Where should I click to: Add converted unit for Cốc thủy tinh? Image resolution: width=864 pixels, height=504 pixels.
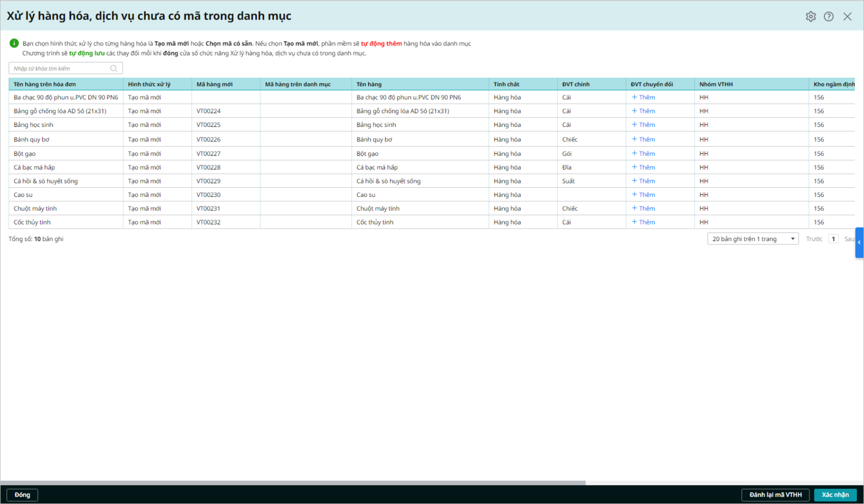(643, 222)
